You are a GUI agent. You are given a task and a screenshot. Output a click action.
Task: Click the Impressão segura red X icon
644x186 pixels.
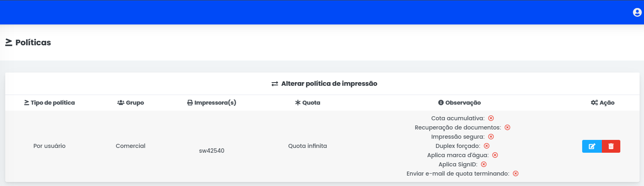[x=491, y=137]
